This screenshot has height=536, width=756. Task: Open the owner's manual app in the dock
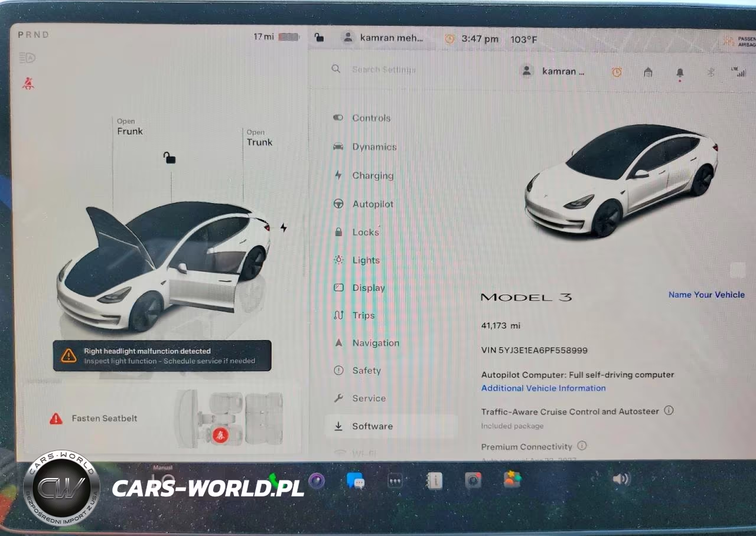pyautogui.click(x=434, y=481)
